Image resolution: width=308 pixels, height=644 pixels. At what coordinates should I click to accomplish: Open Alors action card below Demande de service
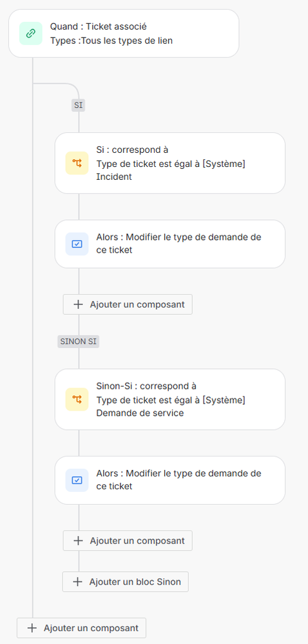click(170, 480)
